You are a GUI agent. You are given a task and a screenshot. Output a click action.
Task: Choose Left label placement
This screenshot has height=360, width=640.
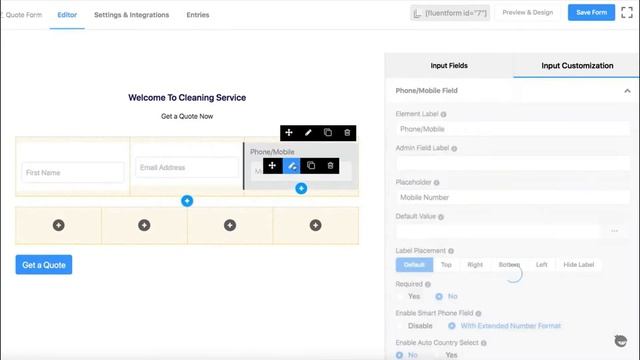tap(542, 265)
